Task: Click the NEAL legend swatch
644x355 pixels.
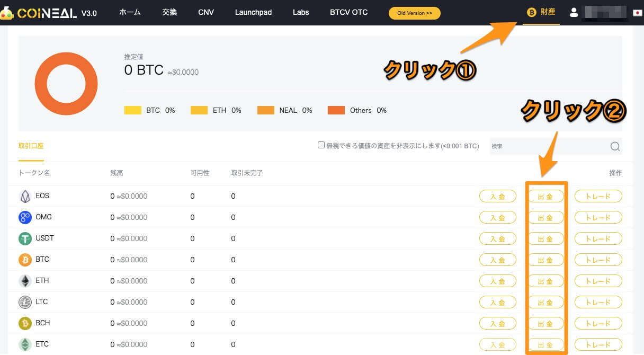Action: pyautogui.click(x=266, y=110)
